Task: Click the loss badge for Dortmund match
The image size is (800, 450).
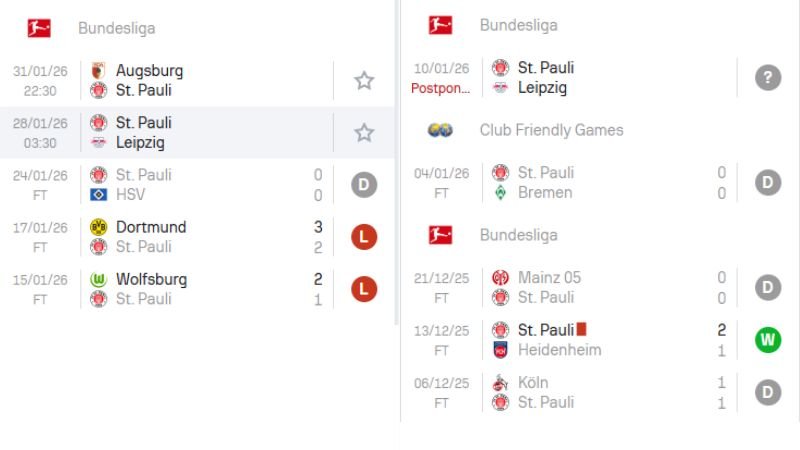Action: click(x=364, y=237)
